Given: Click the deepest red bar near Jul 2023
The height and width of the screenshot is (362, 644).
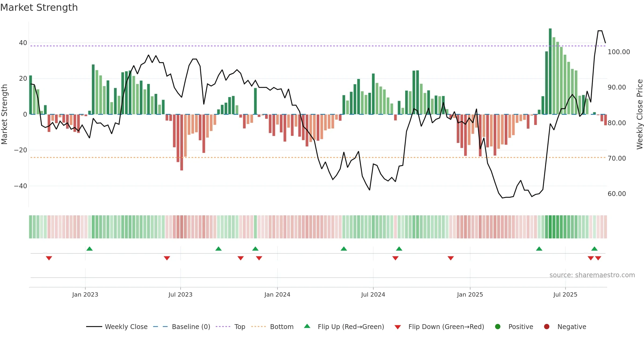Looking at the screenshot, I should click(182, 142).
